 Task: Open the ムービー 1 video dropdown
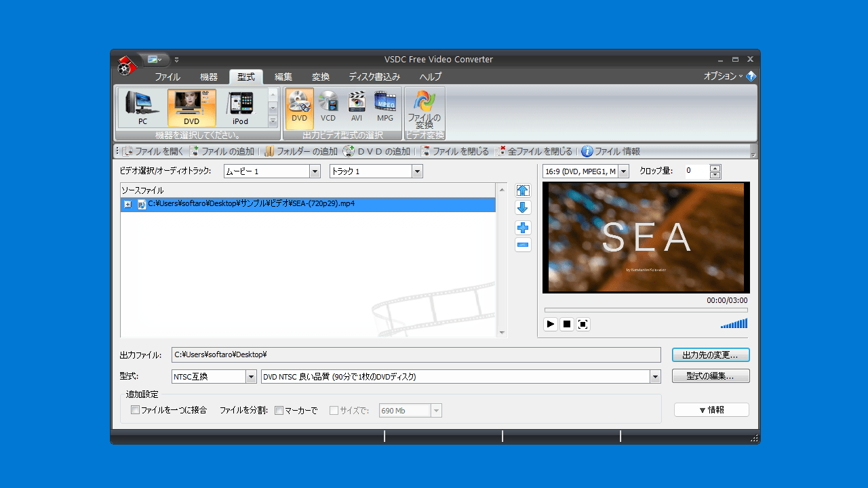pos(315,171)
